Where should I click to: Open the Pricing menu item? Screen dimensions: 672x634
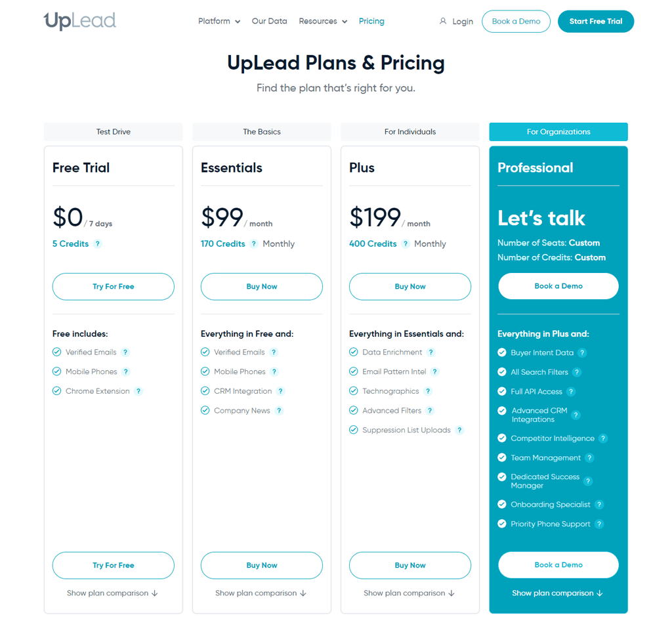[371, 21]
